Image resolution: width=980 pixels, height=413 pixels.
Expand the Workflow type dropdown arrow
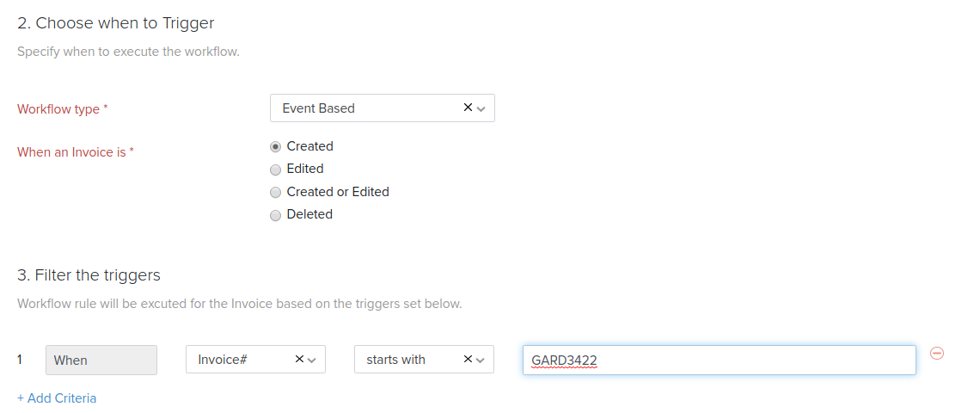click(481, 108)
